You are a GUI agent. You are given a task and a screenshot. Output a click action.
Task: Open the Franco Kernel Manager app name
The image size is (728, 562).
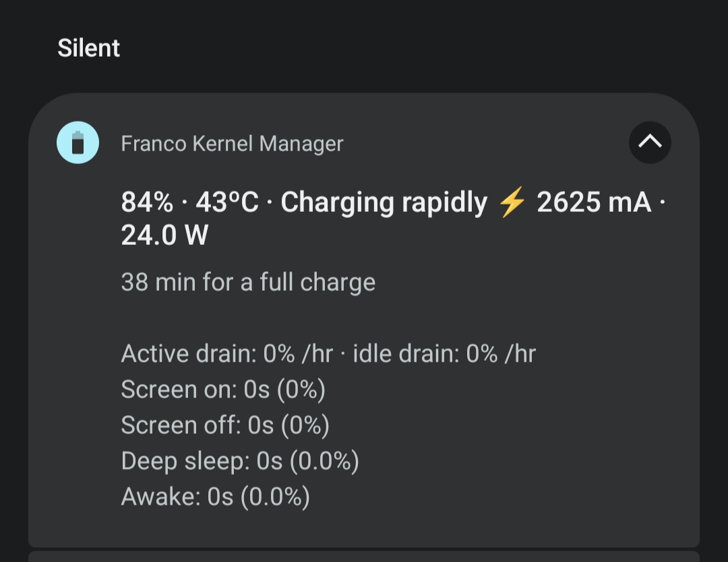232,144
